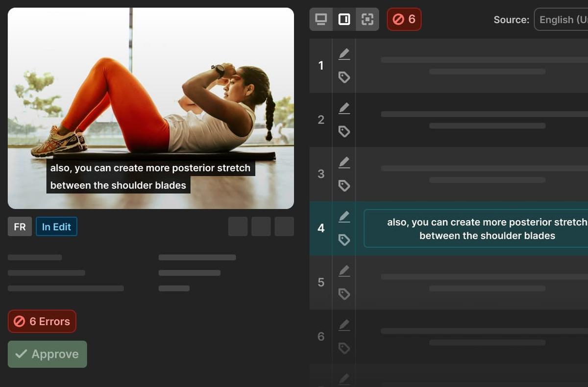Toggle the split view layout
The width and height of the screenshot is (588, 387).
tap(343, 19)
